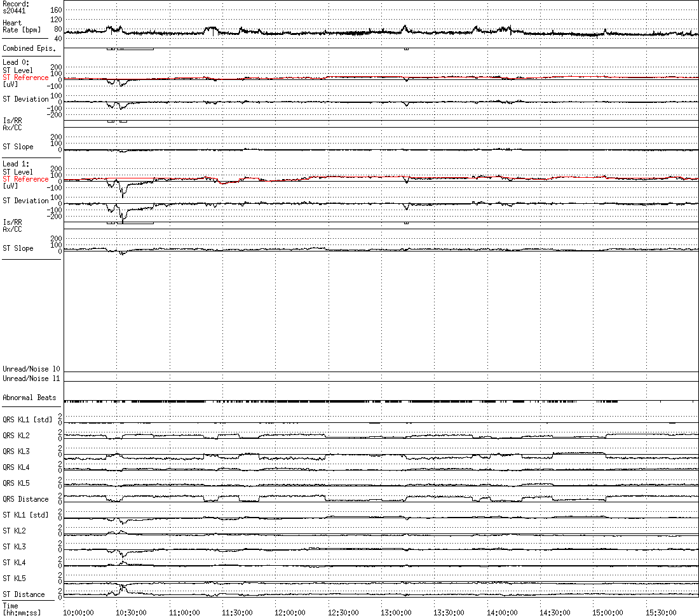Select the ST Distance row label

(24, 594)
